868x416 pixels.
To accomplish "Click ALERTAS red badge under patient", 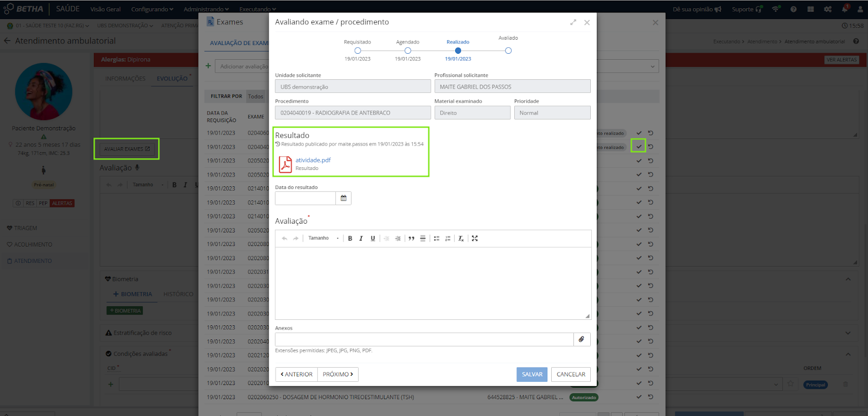I will click(62, 203).
